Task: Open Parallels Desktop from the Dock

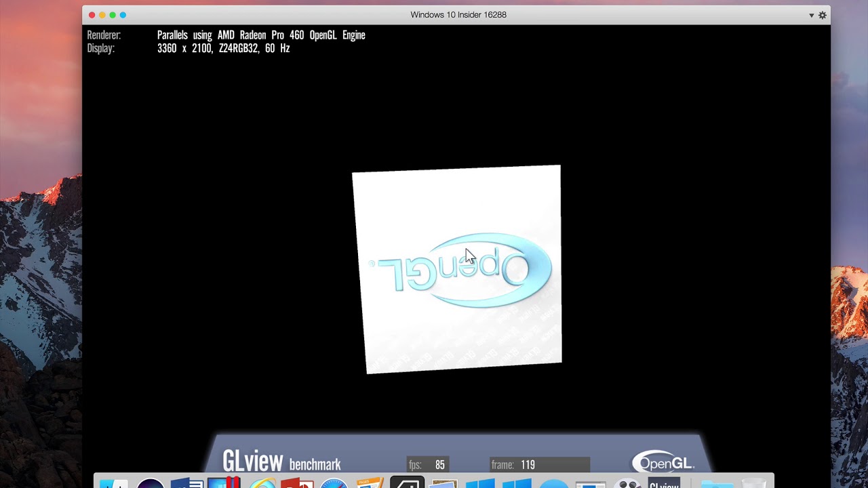Action: click(x=224, y=483)
